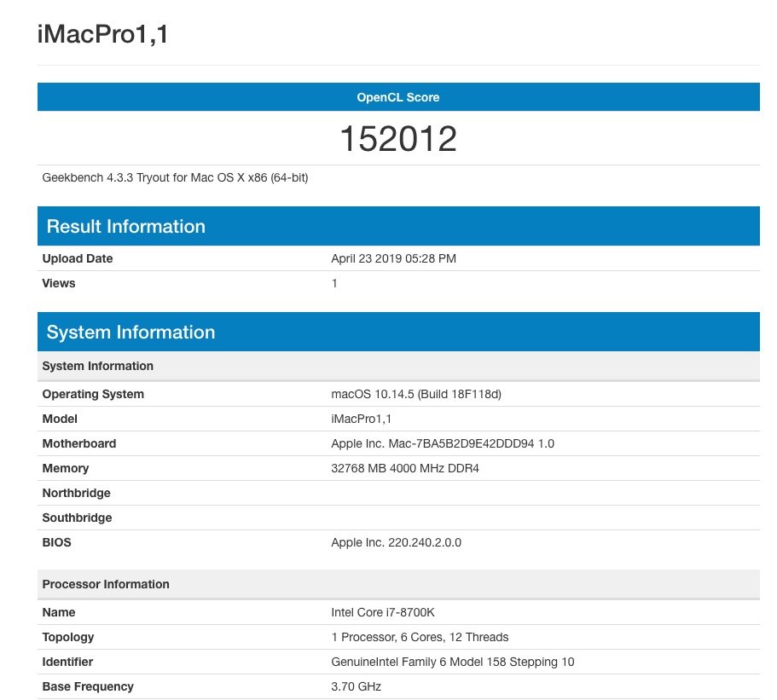Click the Views label
Screen dimensions: 777x700
click(59, 283)
